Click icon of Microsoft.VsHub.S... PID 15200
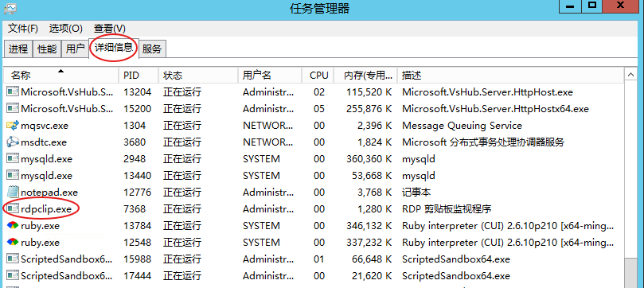644x288 pixels. click(13, 109)
